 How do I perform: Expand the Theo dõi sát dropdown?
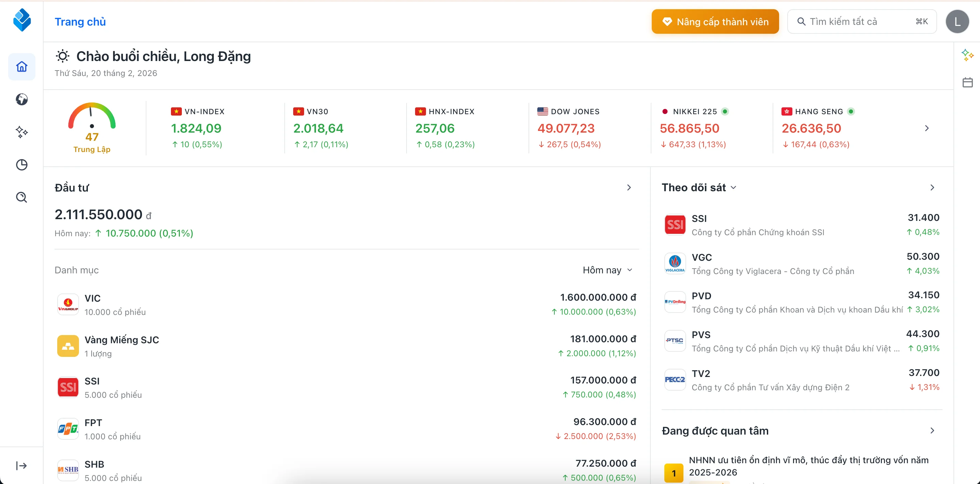[x=734, y=187]
